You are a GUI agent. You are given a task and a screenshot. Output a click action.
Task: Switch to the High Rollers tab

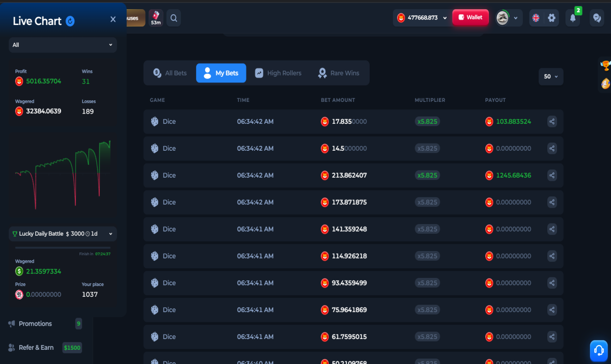[278, 73]
